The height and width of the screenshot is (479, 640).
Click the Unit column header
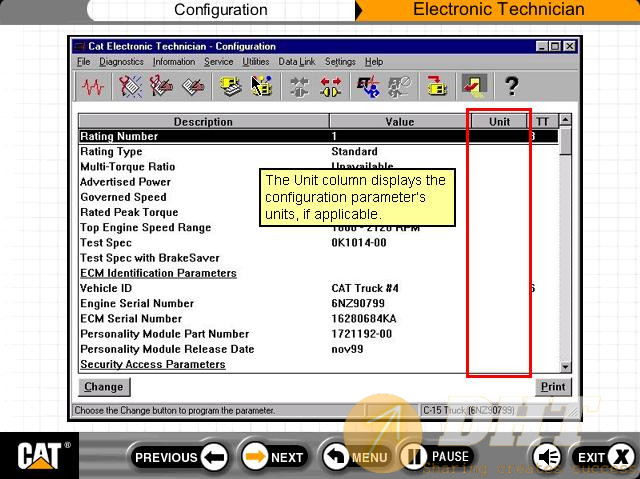point(499,122)
